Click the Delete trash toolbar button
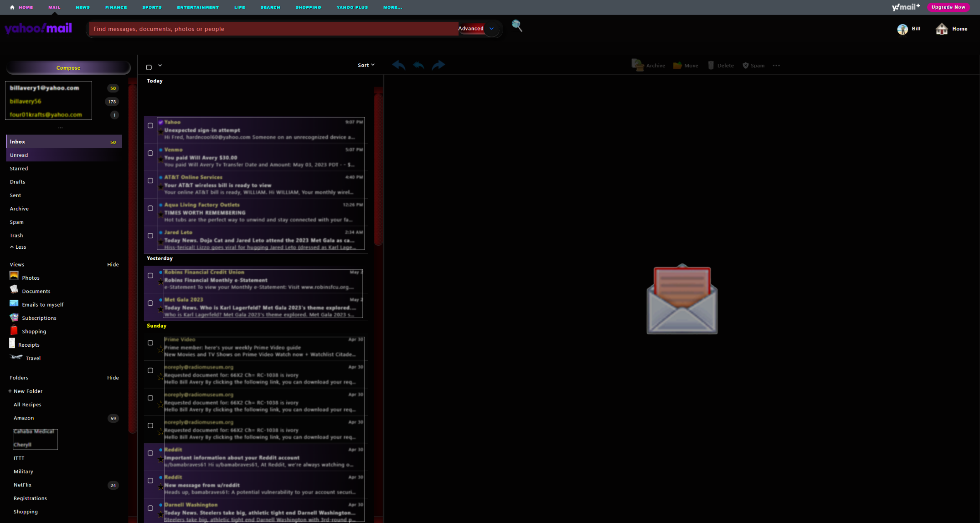Screen dimensions: 980x523 coord(721,66)
